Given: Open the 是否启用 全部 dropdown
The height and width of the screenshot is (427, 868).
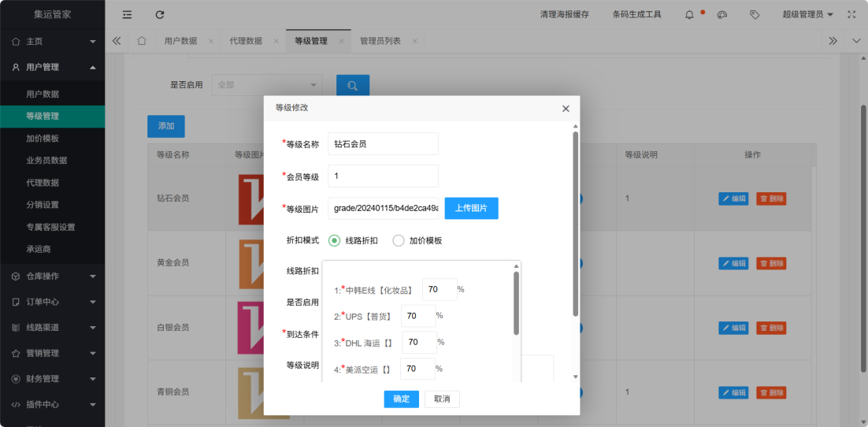Looking at the screenshot, I should pos(267,85).
